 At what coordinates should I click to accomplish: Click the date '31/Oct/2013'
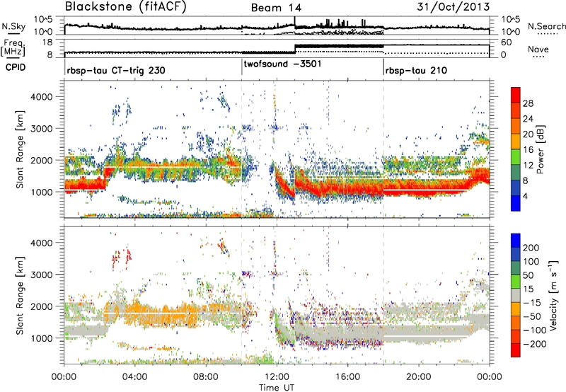pos(454,7)
